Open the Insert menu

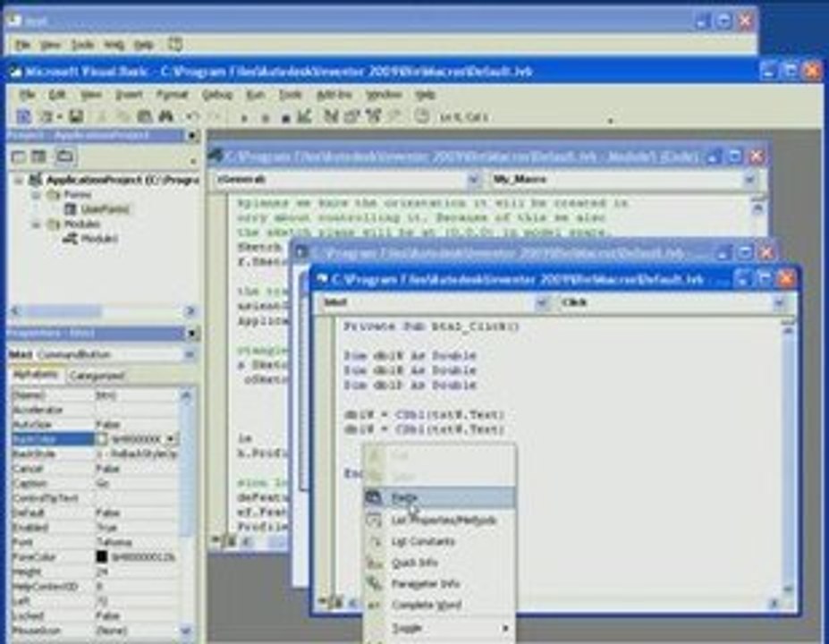(x=129, y=95)
